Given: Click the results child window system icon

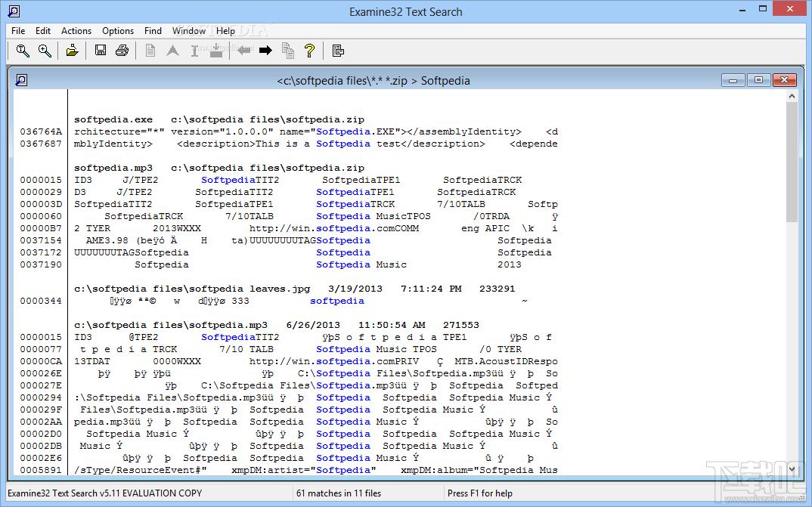Looking at the screenshot, I should (x=21, y=80).
